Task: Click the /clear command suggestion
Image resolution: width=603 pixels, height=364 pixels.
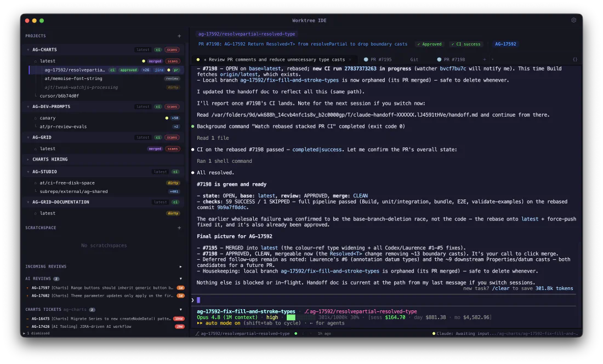Action: [502, 289]
